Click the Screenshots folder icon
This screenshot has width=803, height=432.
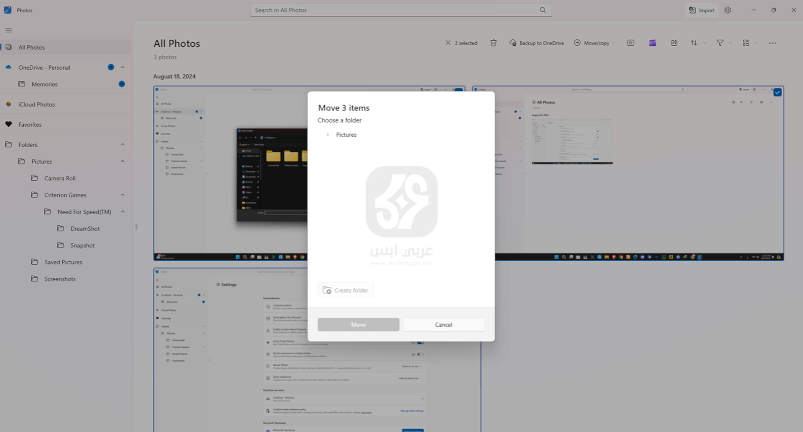(34, 279)
